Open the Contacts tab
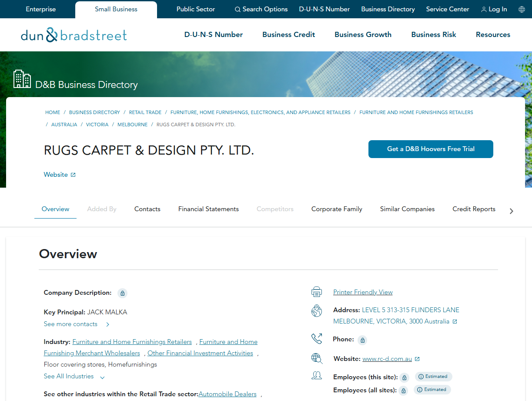 [x=147, y=209]
